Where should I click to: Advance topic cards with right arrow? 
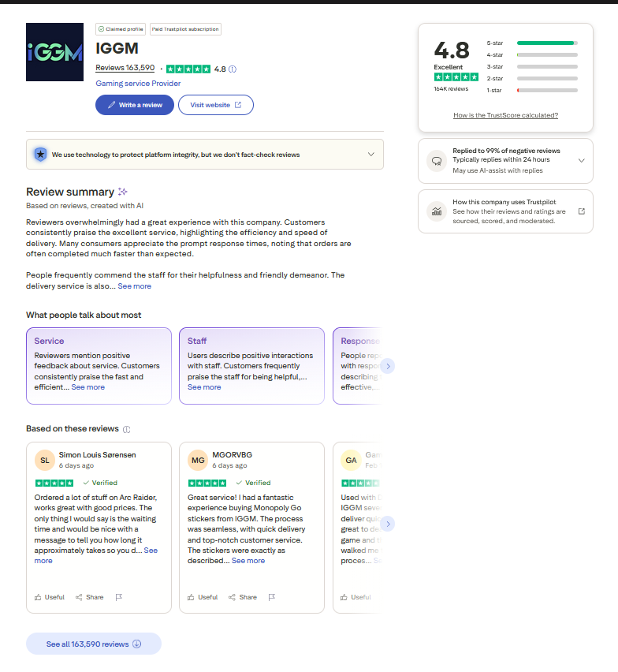tap(388, 366)
